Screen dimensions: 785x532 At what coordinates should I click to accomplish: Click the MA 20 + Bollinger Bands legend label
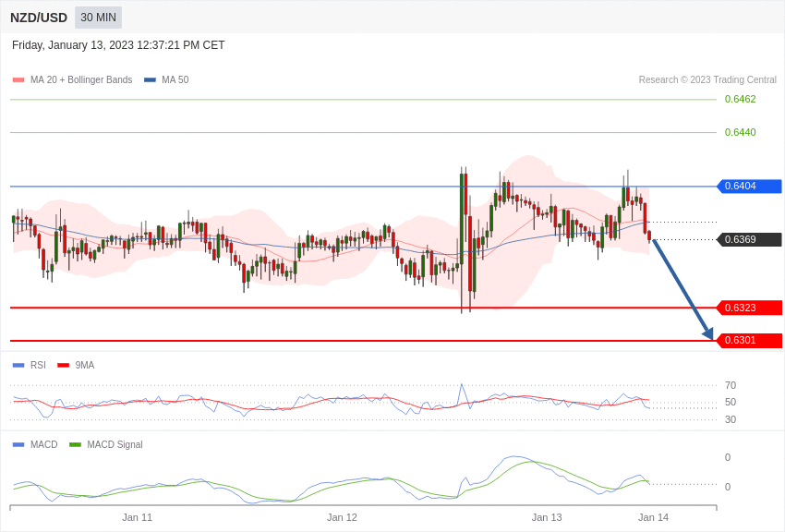(x=81, y=79)
